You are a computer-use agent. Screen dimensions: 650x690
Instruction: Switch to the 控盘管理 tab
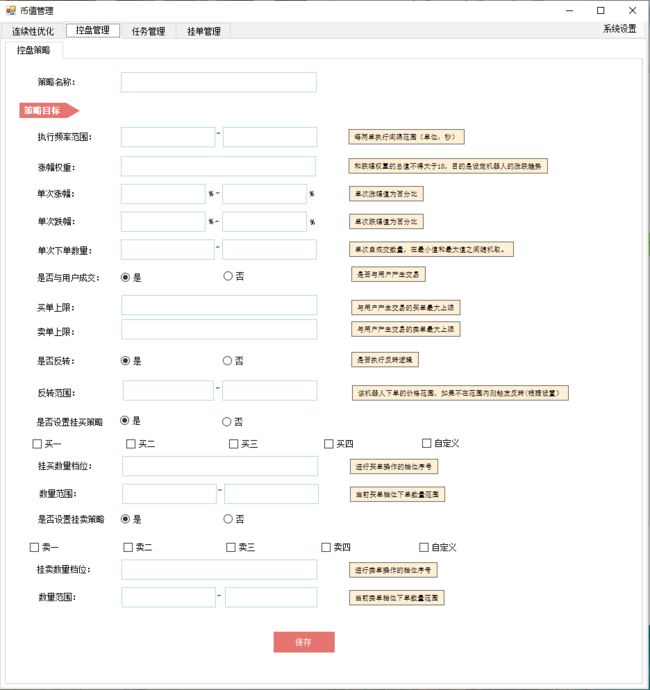(x=92, y=30)
